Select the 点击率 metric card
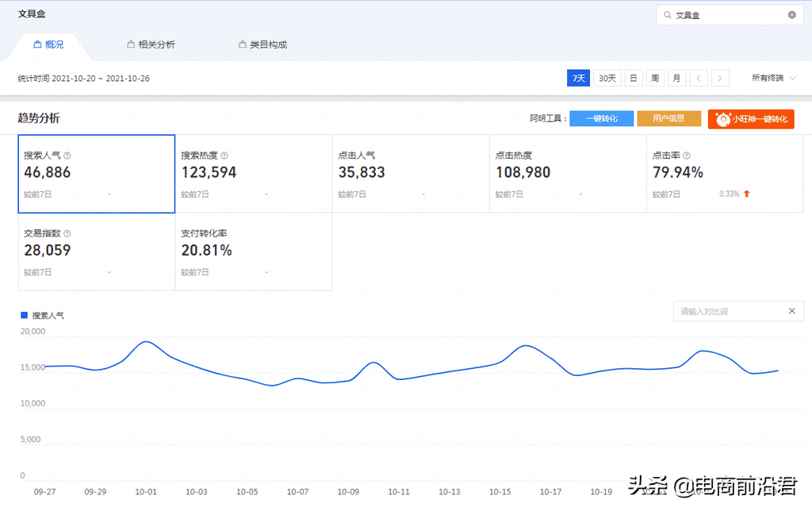This screenshot has height=511, width=812. [725, 174]
